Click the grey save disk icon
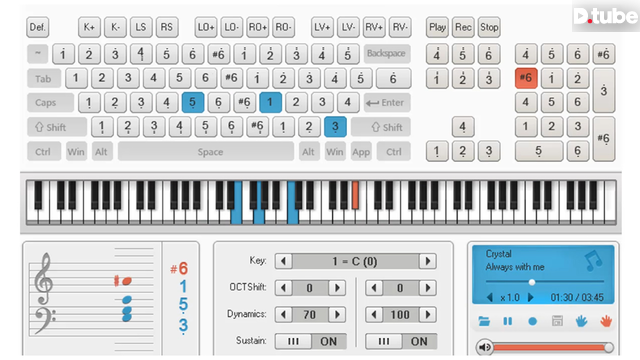 (x=557, y=321)
